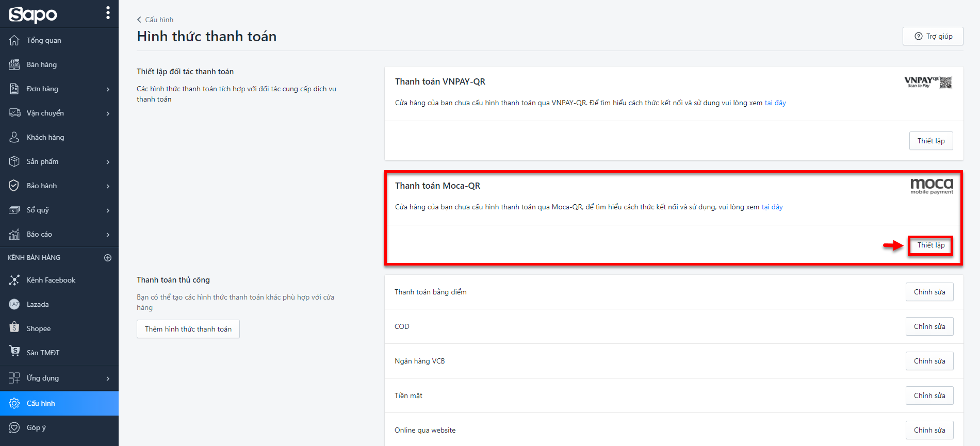Screen dimensions: 980x446
Task: Expand the Báo cáo submenu arrow
Action: click(x=108, y=235)
